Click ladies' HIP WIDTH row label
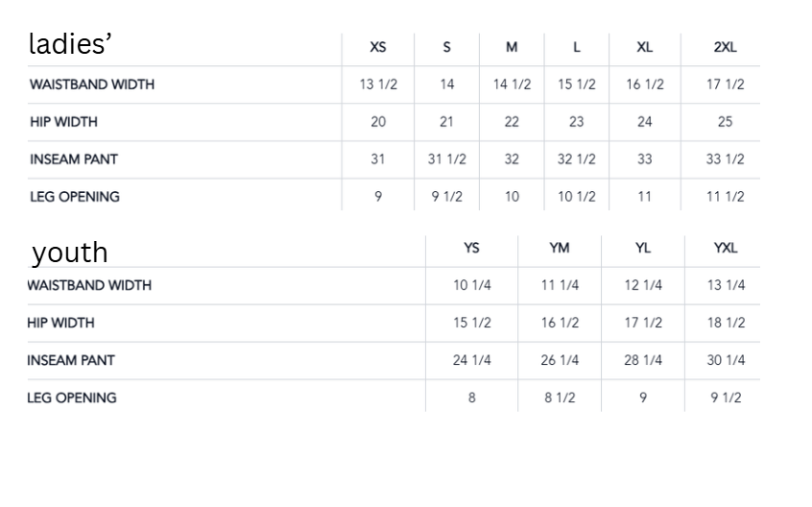The image size is (812, 507). pos(63,122)
